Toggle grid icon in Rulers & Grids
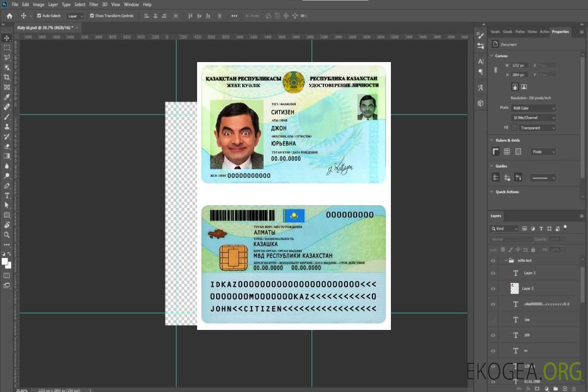The height and width of the screenshot is (392, 588). [507, 151]
